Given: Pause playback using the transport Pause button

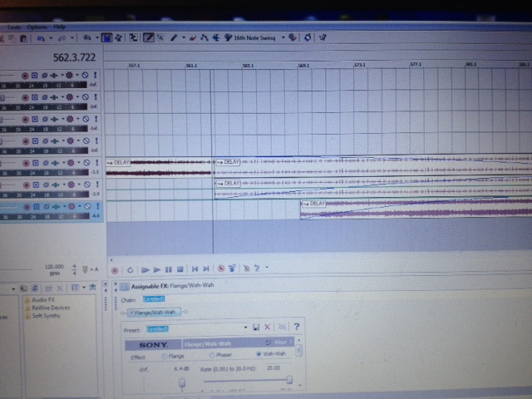Looking at the screenshot, I should pos(169,269).
